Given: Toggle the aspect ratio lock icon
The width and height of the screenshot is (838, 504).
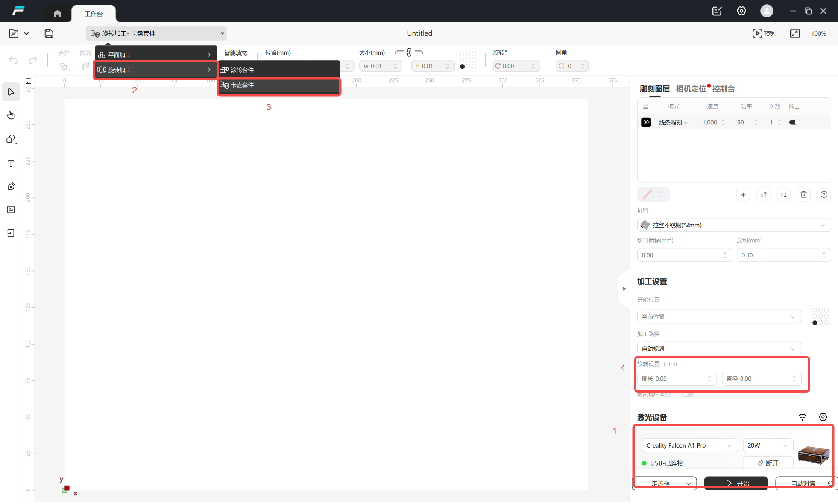Looking at the screenshot, I should [409, 53].
